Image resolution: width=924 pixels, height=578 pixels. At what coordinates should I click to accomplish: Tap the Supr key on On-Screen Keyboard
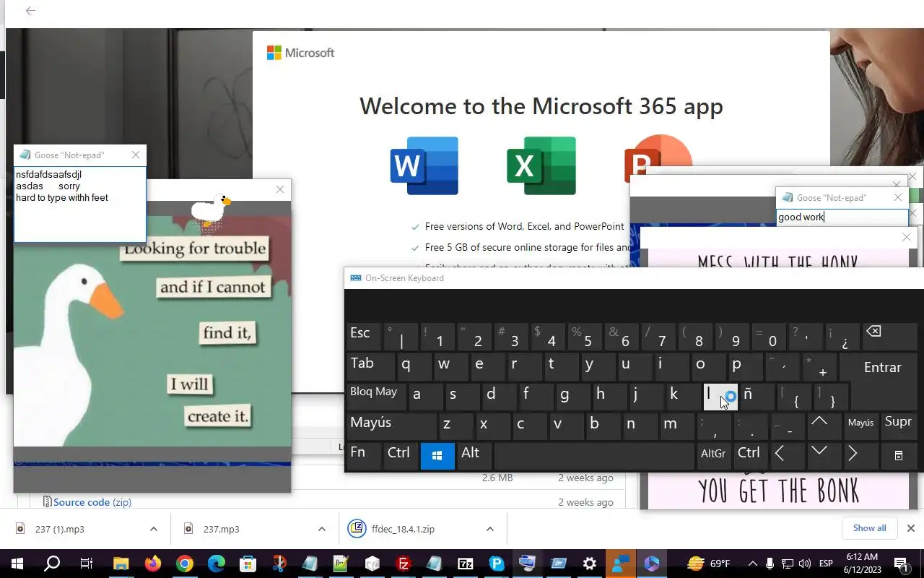pyautogui.click(x=898, y=425)
